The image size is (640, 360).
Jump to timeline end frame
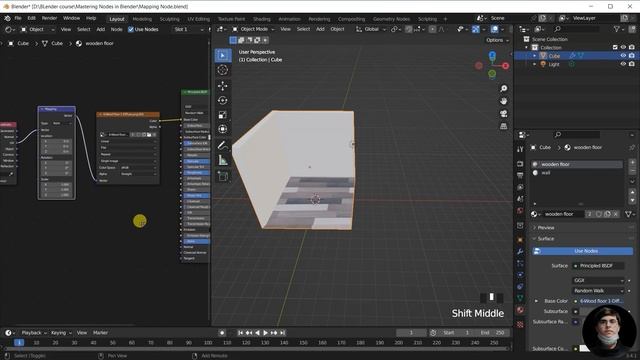click(282, 333)
